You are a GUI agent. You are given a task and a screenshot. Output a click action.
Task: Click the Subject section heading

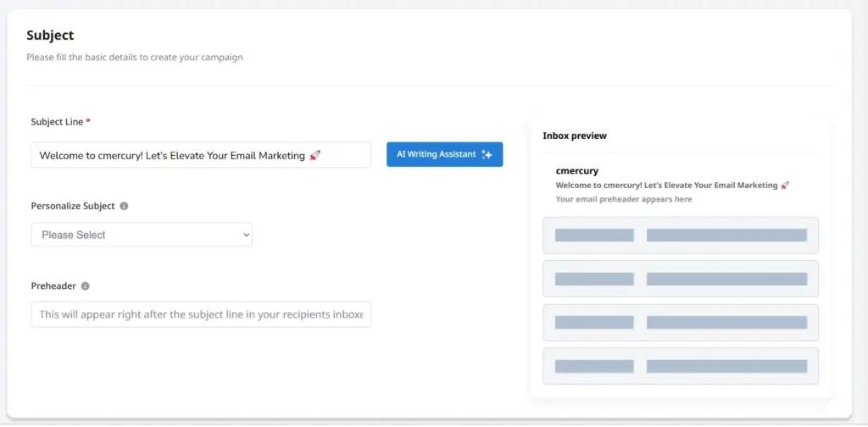click(50, 35)
